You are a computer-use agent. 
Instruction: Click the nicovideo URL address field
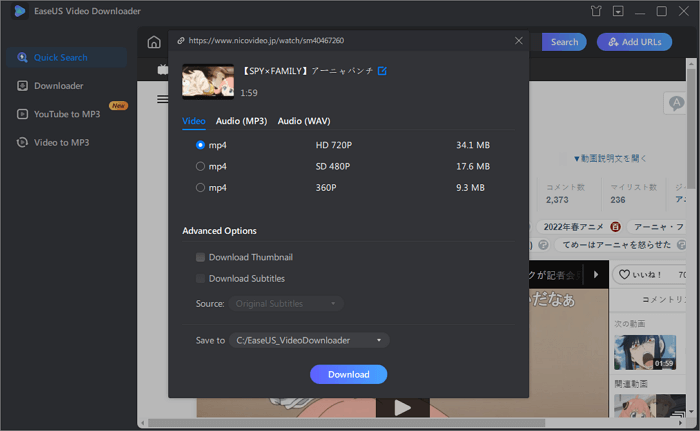click(267, 41)
